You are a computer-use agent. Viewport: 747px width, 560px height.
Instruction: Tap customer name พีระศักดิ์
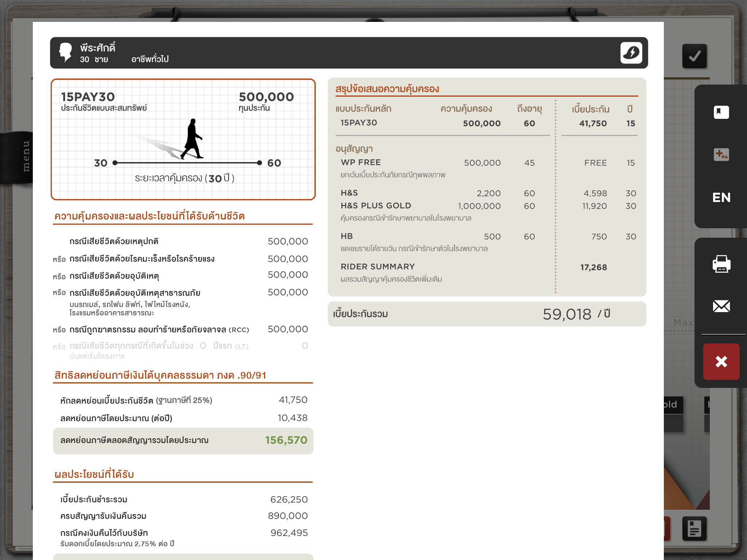(98, 48)
